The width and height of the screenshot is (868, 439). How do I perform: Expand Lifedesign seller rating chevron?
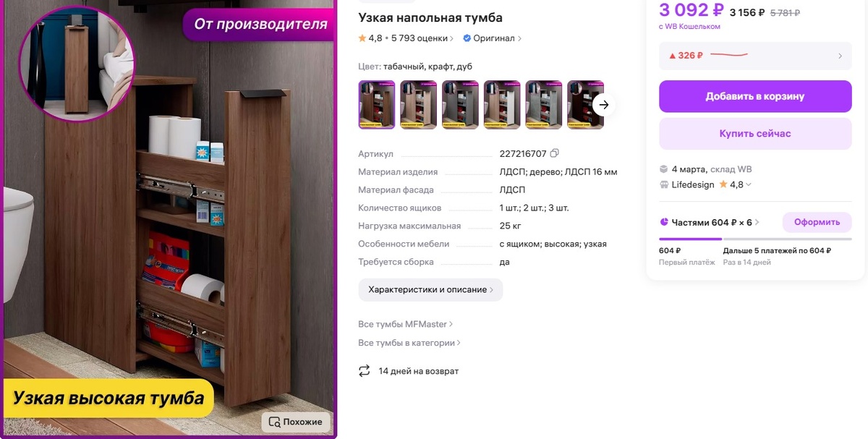click(749, 184)
